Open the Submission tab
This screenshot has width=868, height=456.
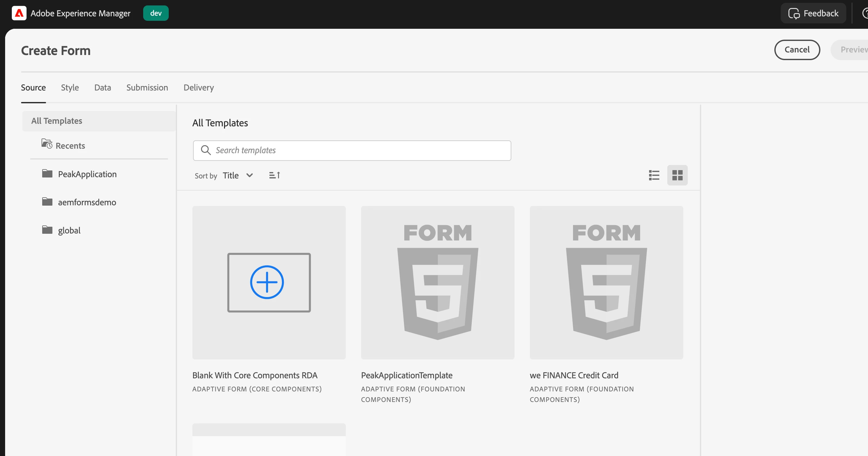click(x=147, y=88)
